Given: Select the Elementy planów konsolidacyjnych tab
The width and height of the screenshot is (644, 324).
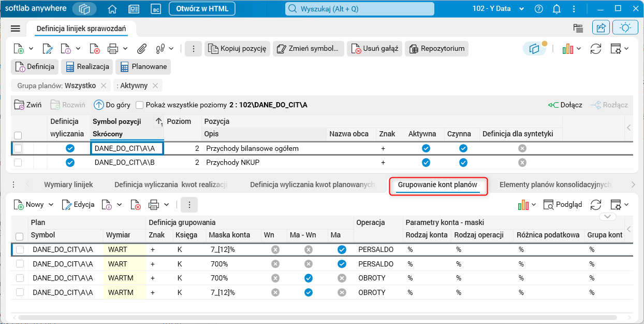Looking at the screenshot, I should pos(555,185).
